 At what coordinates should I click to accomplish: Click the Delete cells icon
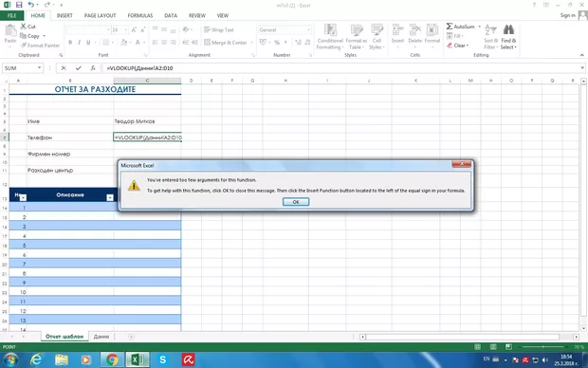click(414, 30)
